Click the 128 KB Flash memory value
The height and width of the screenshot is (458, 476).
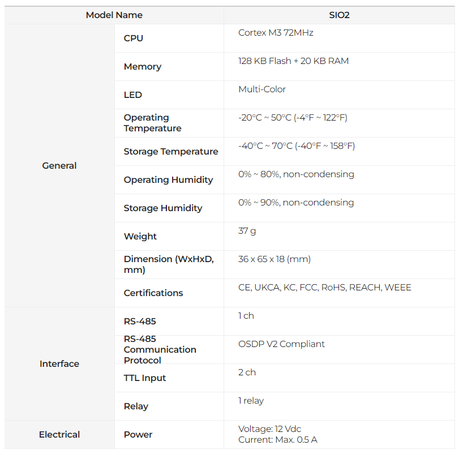point(293,61)
